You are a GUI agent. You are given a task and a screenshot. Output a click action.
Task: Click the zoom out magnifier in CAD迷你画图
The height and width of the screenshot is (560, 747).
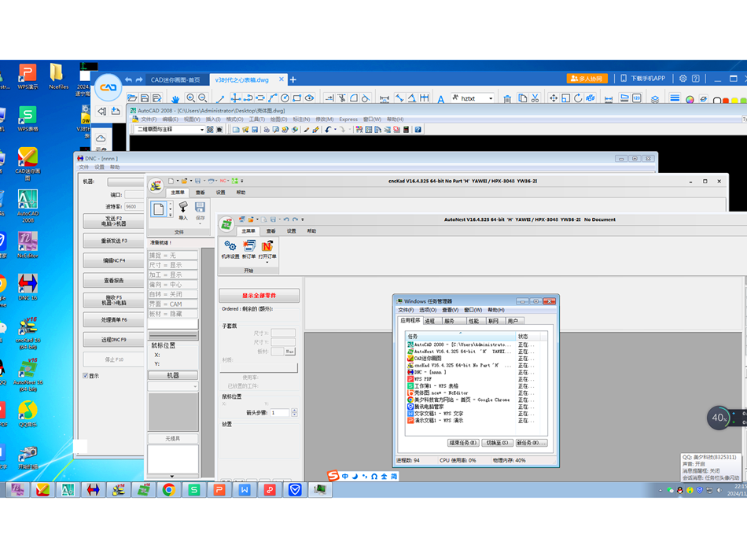pyautogui.click(x=202, y=98)
